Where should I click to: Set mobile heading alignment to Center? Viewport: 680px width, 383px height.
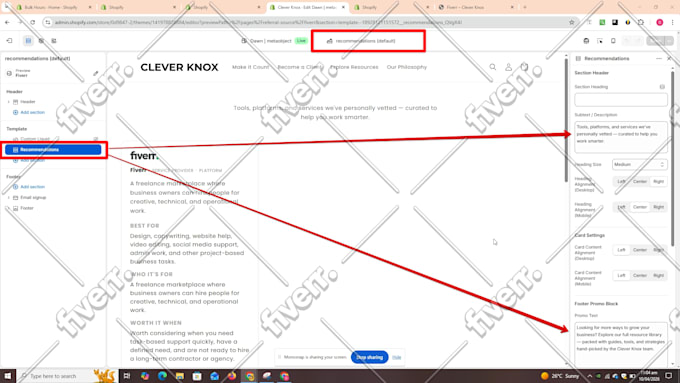click(640, 207)
